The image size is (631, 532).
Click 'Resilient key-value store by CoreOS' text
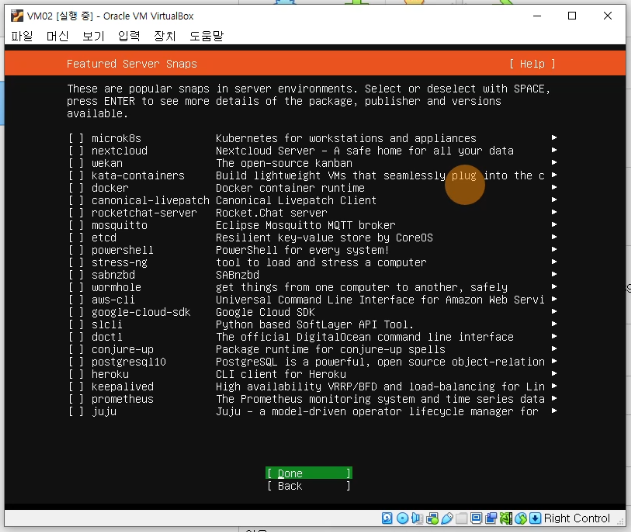[x=324, y=238]
